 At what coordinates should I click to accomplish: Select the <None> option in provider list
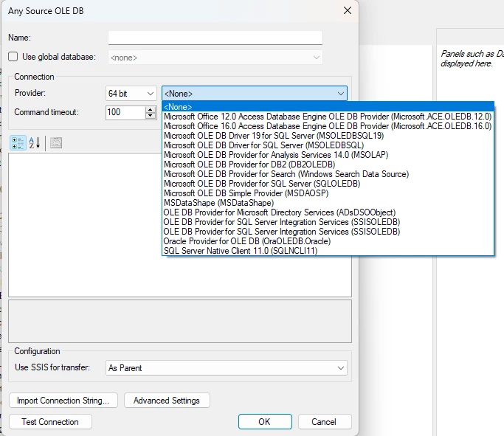point(328,107)
